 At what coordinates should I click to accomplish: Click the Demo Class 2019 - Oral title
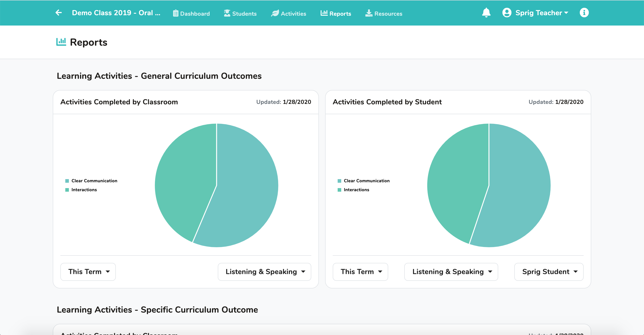click(116, 13)
